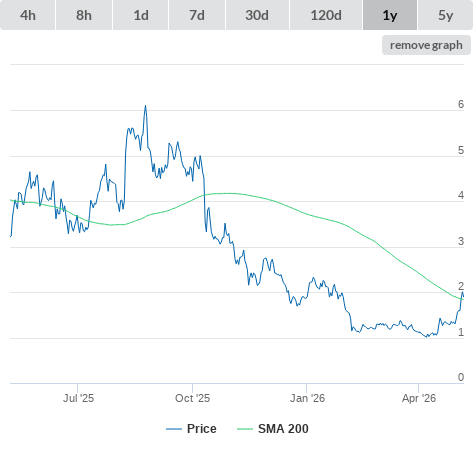Click the active 1y tab
This screenshot has width=474, height=455.
pos(390,15)
